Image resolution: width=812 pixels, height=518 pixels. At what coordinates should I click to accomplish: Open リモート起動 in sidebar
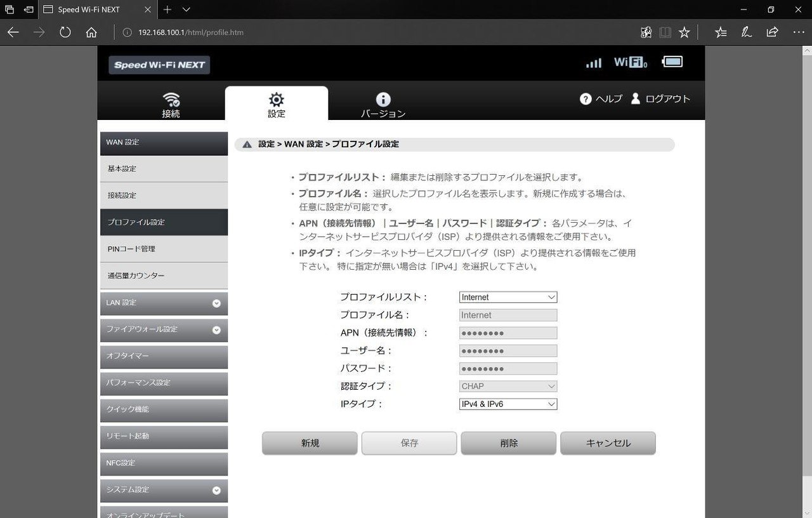point(164,436)
